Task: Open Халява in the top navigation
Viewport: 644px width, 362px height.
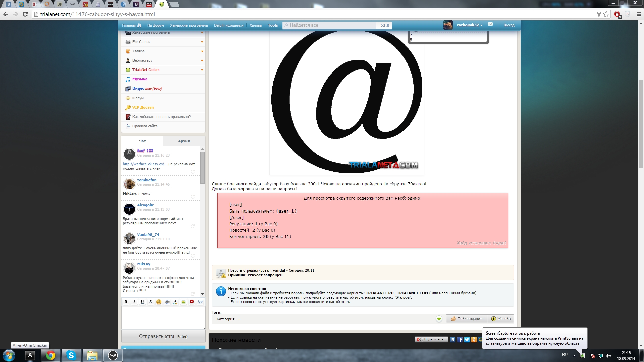Action: (256, 25)
